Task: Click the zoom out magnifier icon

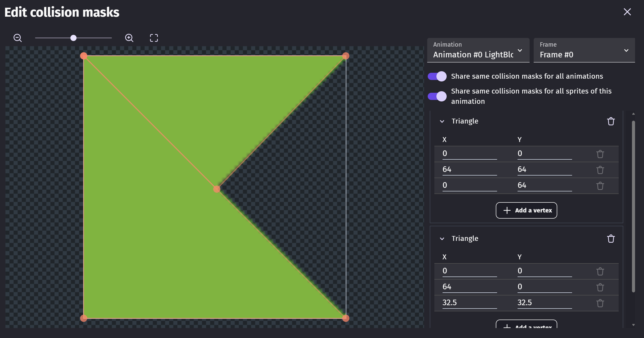Action: point(18,38)
